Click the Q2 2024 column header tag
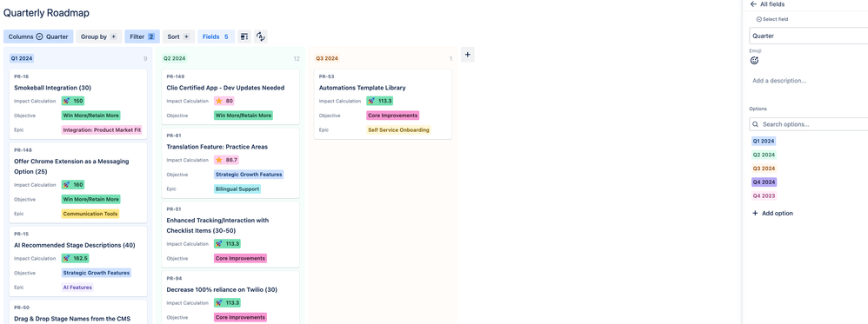 [x=174, y=58]
